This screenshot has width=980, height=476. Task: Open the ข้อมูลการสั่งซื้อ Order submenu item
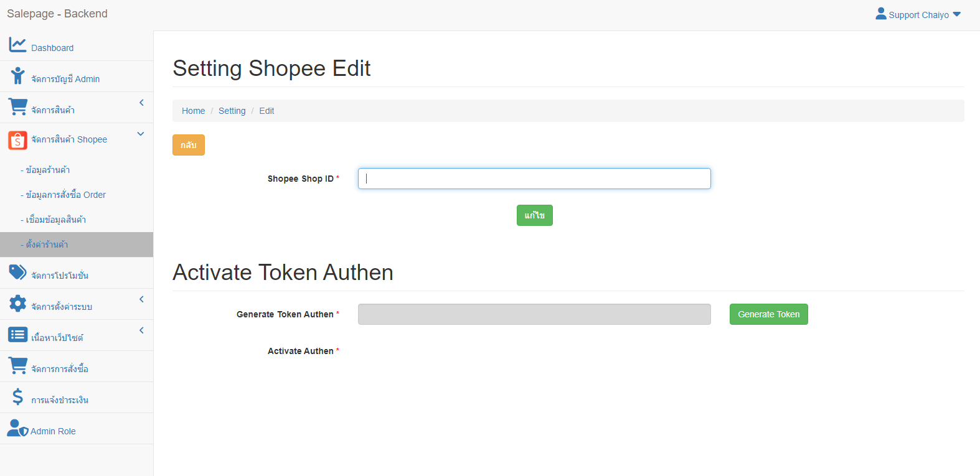65,195
